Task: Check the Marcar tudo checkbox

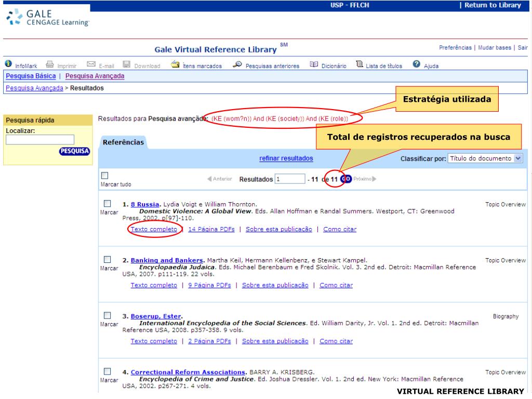Action: tap(105, 176)
